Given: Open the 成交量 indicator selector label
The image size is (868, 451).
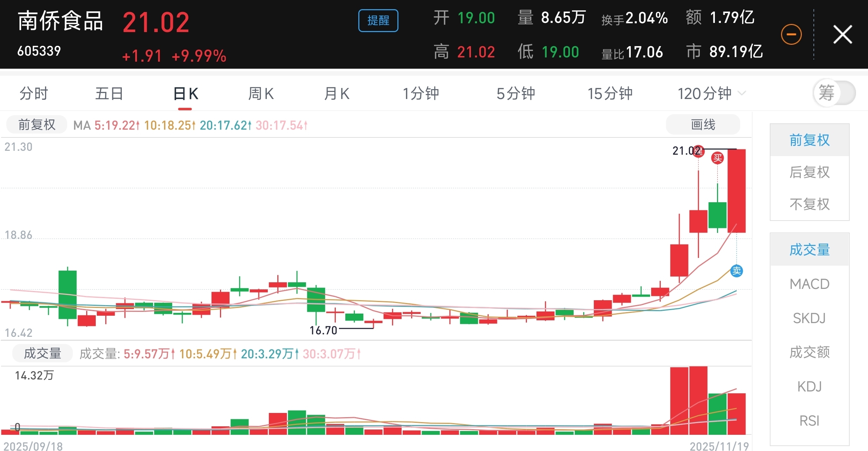Looking at the screenshot, I should (x=42, y=353).
